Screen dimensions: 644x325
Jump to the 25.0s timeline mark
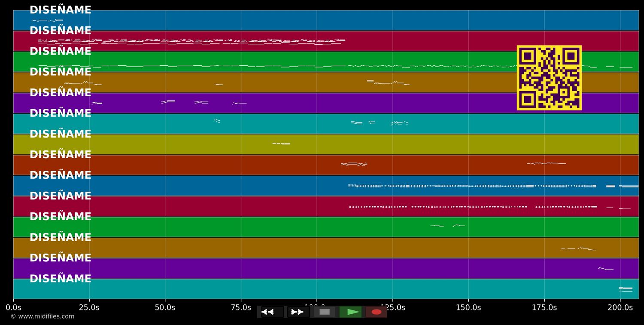click(x=89, y=307)
